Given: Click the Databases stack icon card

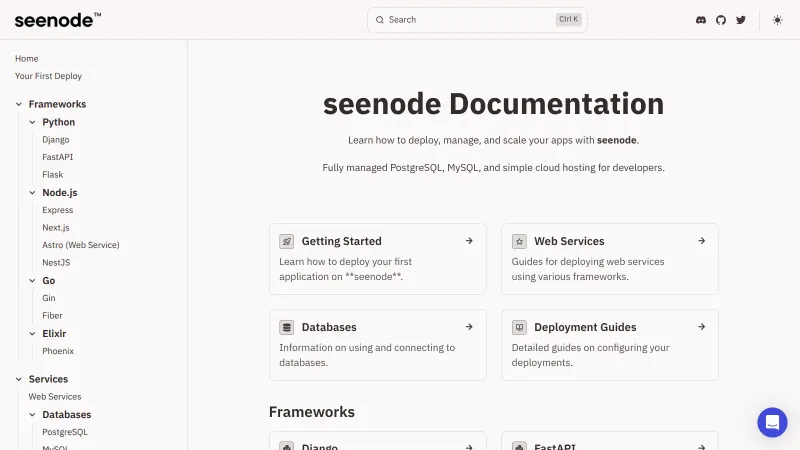Looking at the screenshot, I should pos(286,327).
